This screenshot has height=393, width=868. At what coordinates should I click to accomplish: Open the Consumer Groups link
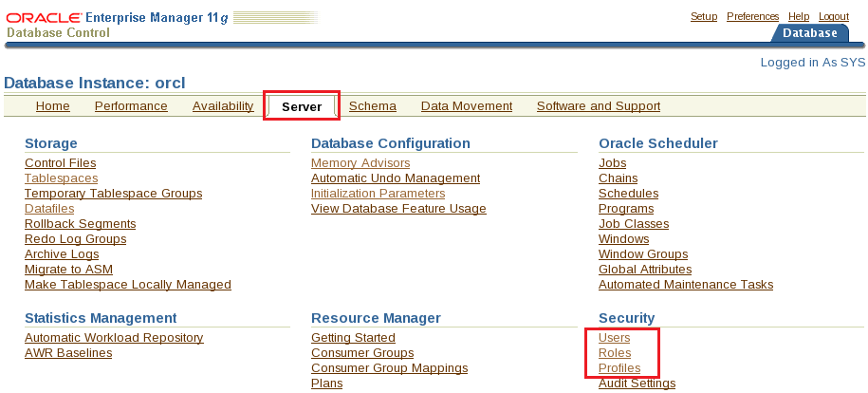coord(362,352)
